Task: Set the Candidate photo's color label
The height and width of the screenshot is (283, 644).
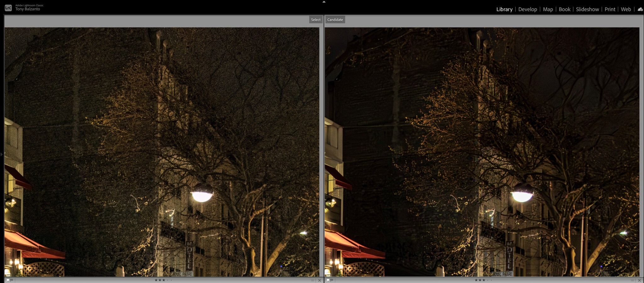Action: point(632,280)
